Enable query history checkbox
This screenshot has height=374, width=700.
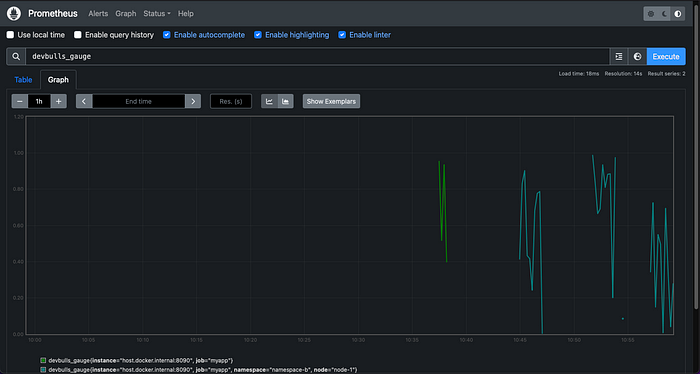[x=78, y=35]
